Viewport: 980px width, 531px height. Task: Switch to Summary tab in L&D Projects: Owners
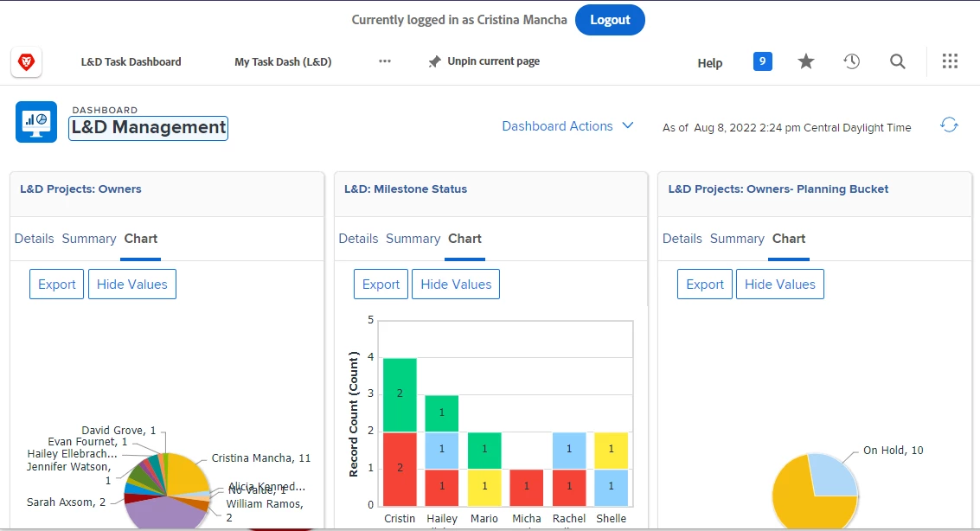(x=89, y=239)
